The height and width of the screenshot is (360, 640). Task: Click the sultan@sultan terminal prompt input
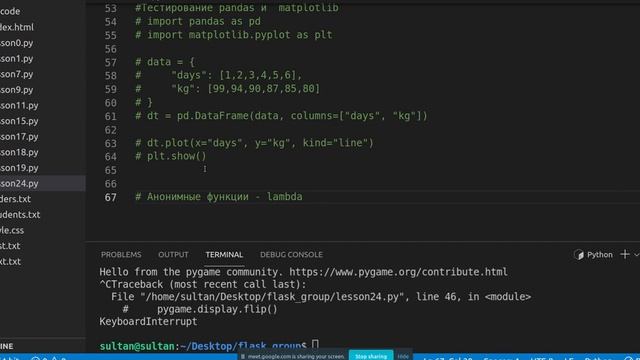[315, 345]
